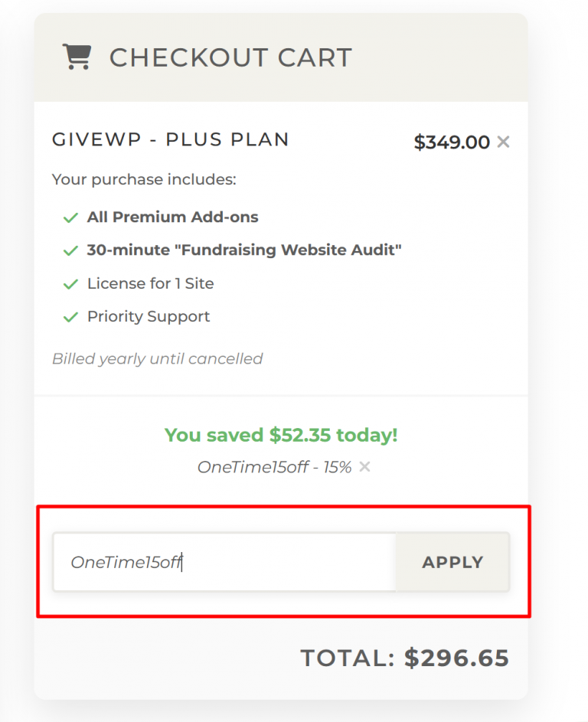The width and height of the screenshot is (588, 722).
Task: Click the checkmark beside License for 1 Site
Action: [70, 284]
